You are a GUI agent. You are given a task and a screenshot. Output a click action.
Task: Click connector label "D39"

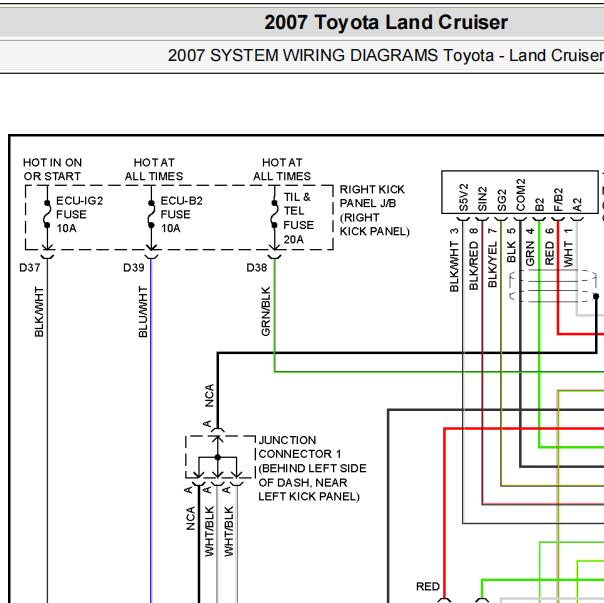tap(134, 267)
